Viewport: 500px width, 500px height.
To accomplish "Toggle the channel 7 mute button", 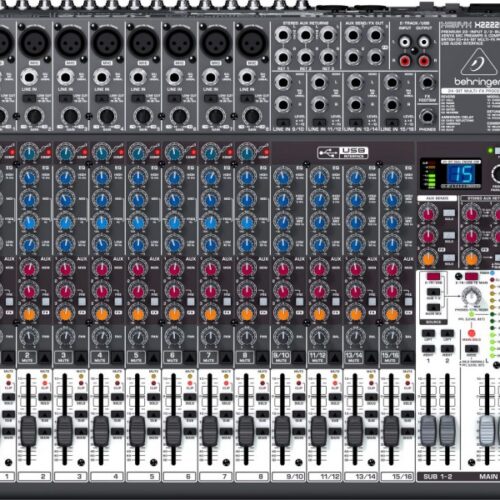I will pos(226,358).
